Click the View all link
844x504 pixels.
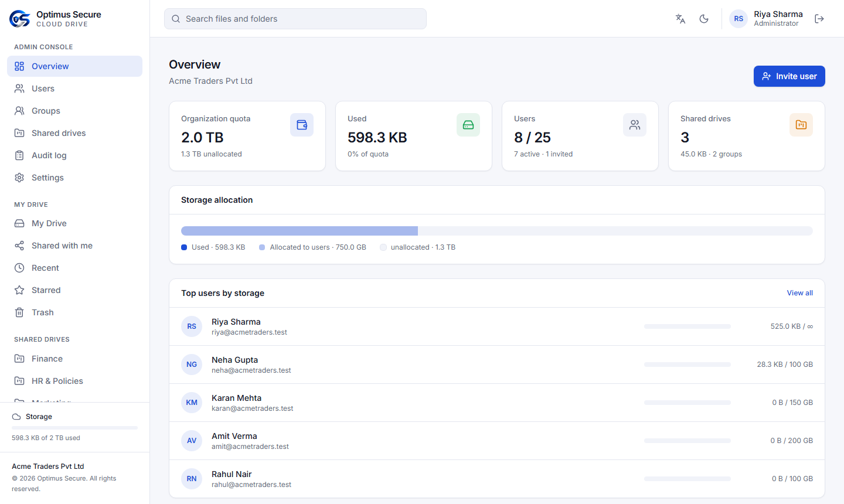799,293
